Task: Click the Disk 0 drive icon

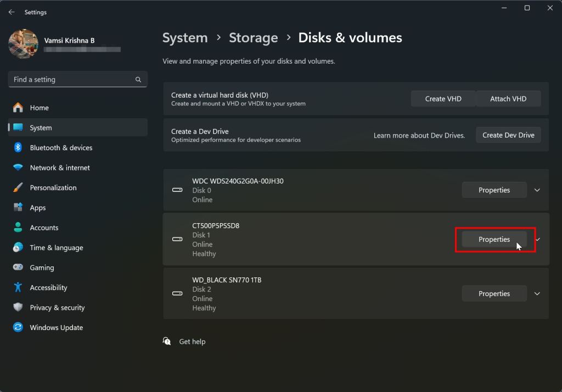Action: click(177, 190)
